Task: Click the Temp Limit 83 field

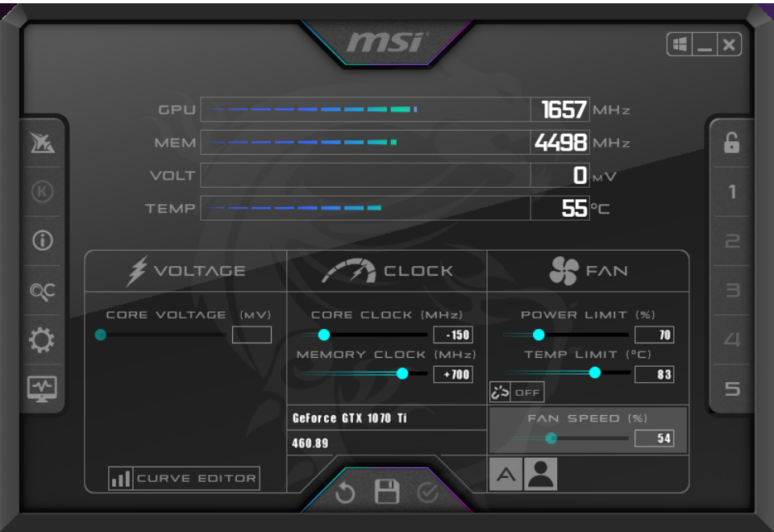Action: coord(654,374)
